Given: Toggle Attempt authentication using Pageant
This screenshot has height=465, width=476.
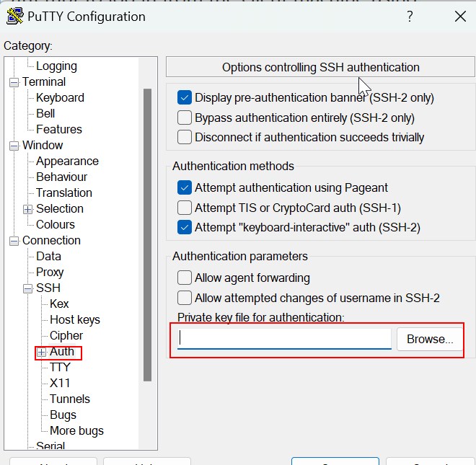Looking at the screenshot, I should pos(185,187).
